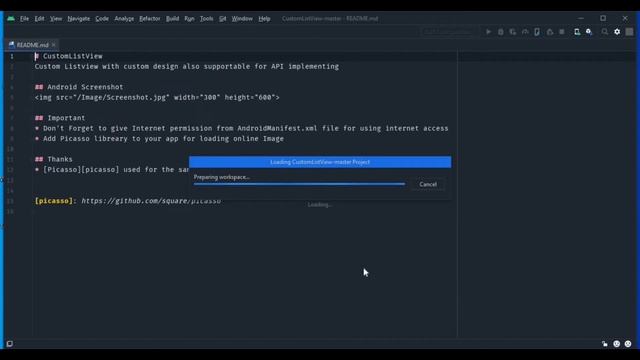The image size is (640, 360).
Task: Click the Sync project with Gradle icon
Action: pyautogui.click(x=550, y=32)
